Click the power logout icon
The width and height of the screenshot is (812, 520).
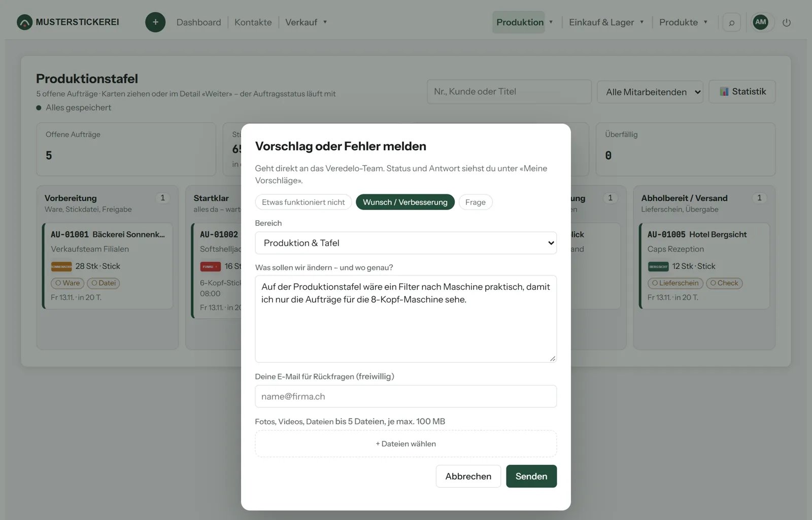coord(787,22)
